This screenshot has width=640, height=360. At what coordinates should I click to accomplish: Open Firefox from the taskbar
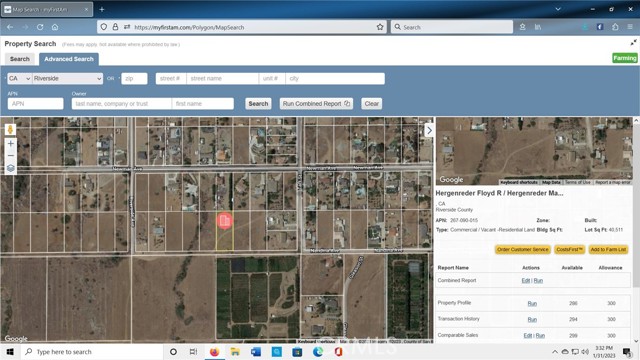[214, 351]
